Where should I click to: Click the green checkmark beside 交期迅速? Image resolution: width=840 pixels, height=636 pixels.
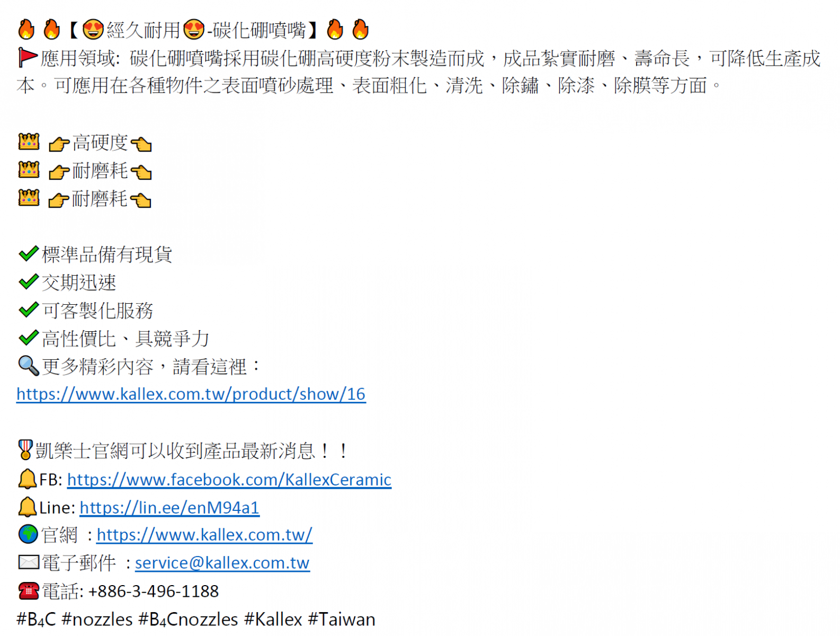(29, 282)
